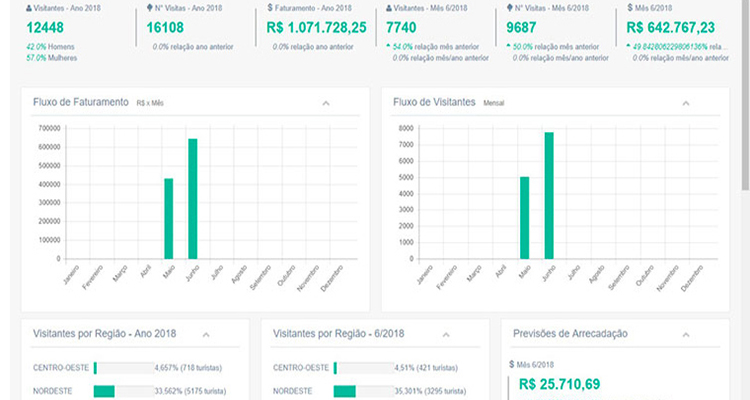Click the 42.0% Homens text
The image size is (750, 400).
pos(50,47)
